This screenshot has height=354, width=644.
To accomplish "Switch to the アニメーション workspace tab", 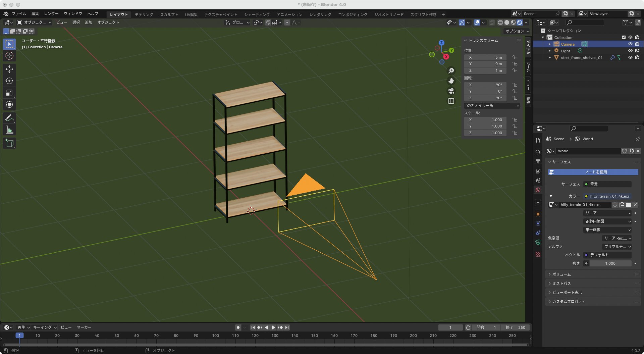I will point(289,14).
